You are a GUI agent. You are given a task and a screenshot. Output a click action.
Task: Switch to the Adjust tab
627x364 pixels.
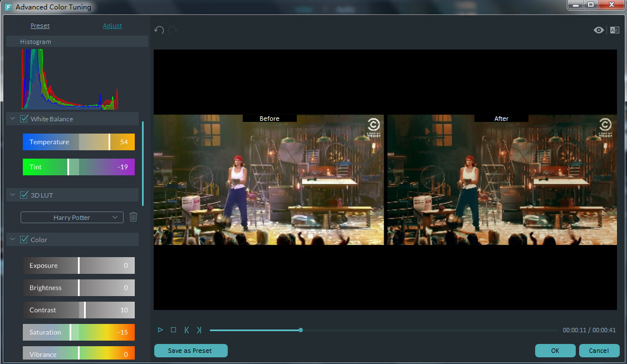(x=112, y=26)
